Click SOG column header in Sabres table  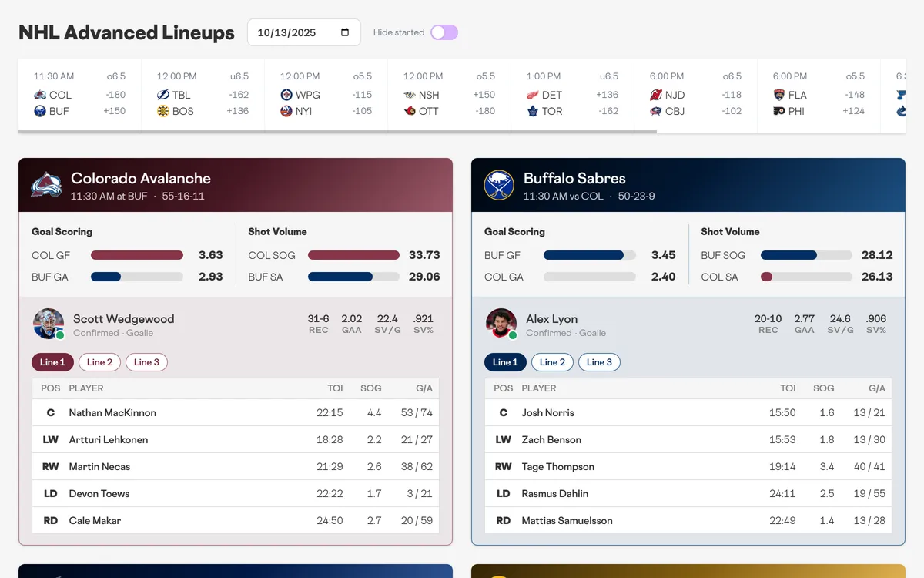click(x=824, y=388)
